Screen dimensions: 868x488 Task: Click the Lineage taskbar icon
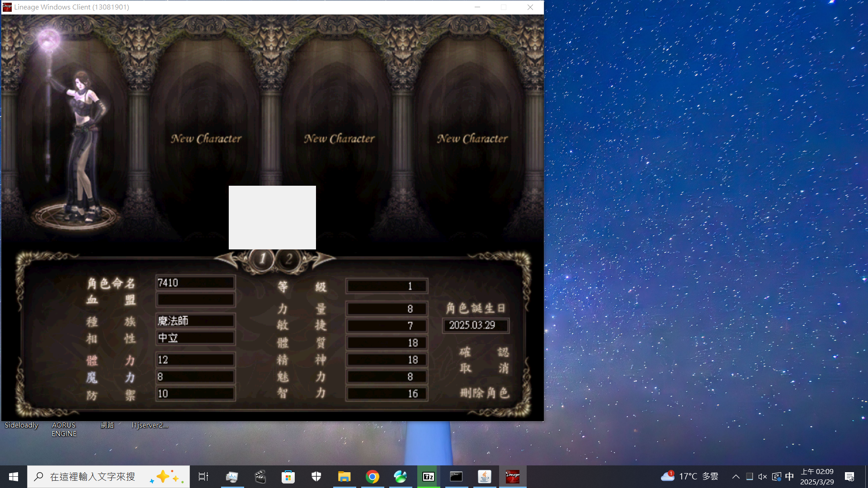(x=513, y=477)
